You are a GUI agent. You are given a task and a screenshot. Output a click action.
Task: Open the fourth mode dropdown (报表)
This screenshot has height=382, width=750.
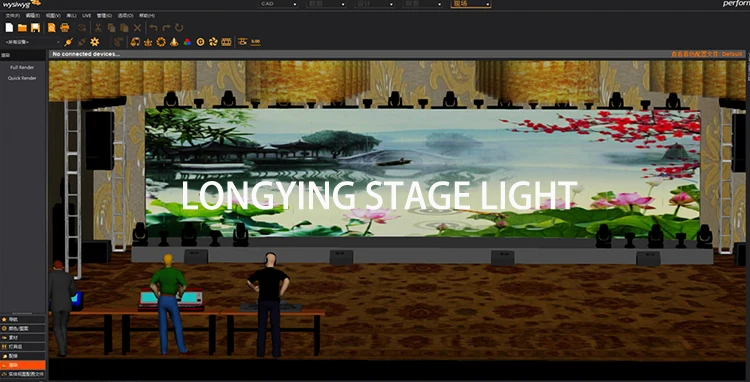[x=423, y=4]
